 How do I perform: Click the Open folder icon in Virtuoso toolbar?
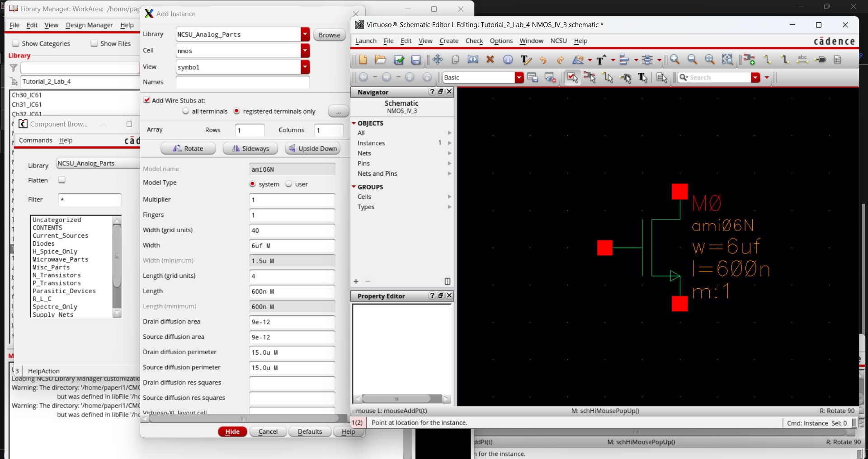[380, 60]
